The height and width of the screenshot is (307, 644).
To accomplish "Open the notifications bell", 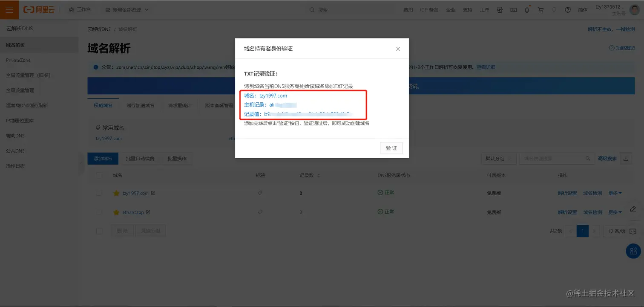I will coord(527,10).
